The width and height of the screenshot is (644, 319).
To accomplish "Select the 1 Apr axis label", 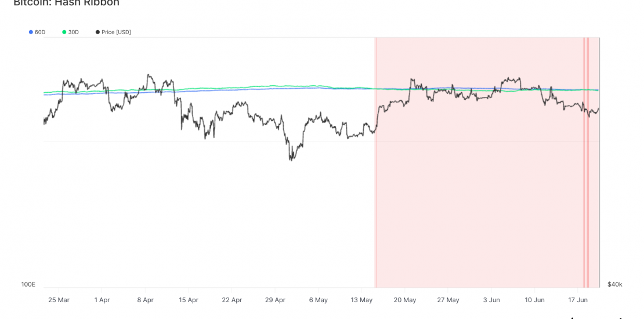I will point(102,300).
